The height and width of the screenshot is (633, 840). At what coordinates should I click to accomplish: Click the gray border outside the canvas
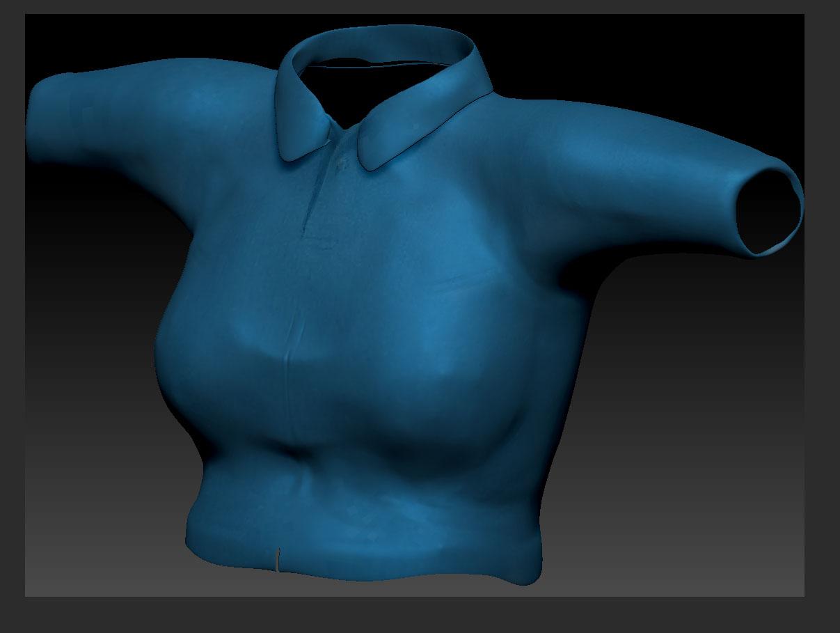pos(10,313)
